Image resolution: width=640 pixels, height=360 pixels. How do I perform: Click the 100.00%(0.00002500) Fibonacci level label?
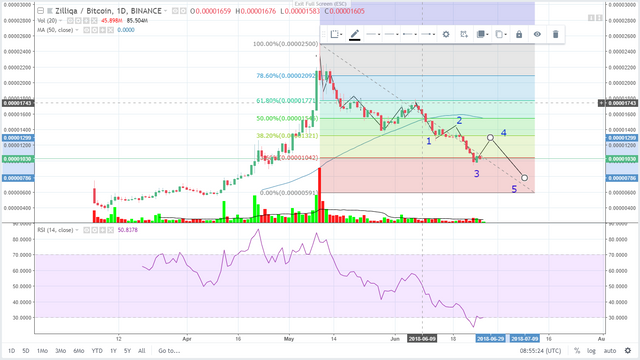point(285,44)
